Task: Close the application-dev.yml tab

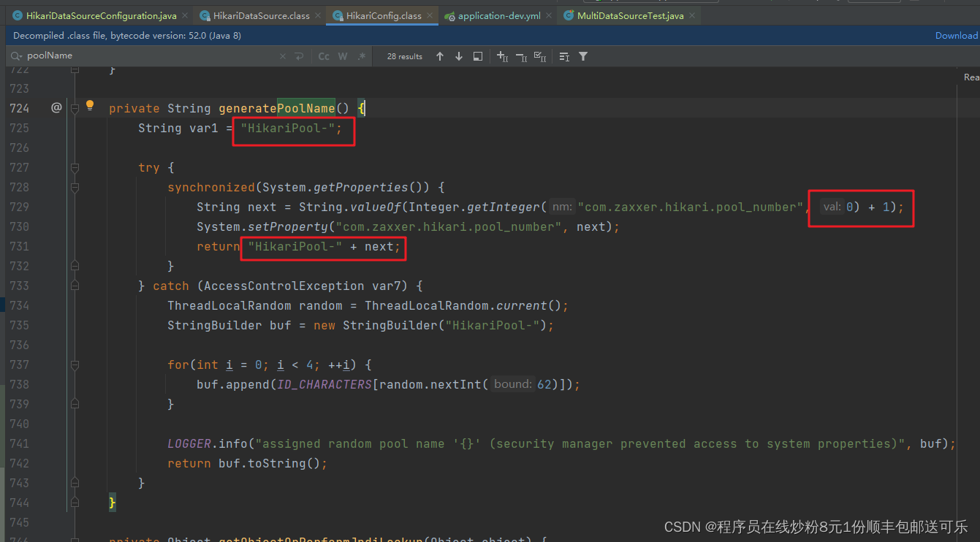Action: tap(548, 15)
